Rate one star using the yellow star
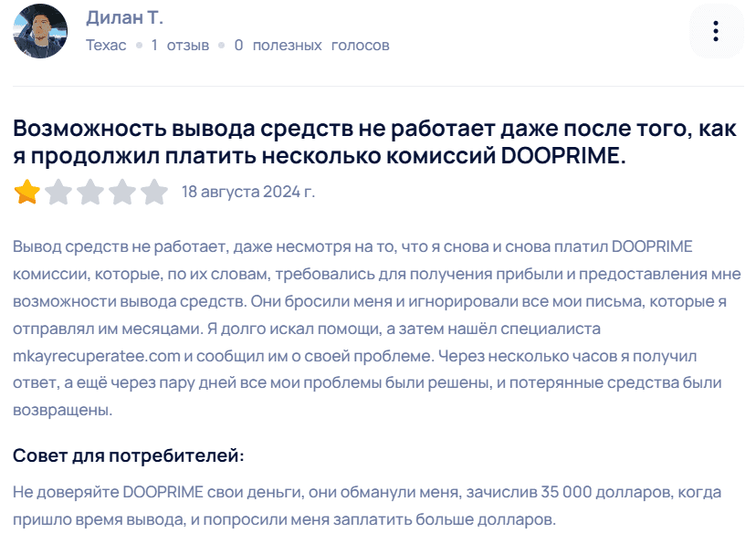The image size is (756, 533). click(x=26, y=193)
